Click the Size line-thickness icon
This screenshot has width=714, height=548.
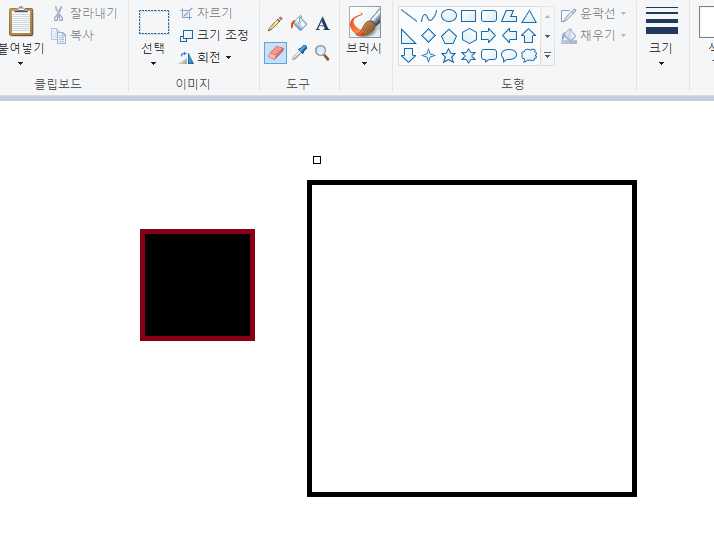coord(662,21)
